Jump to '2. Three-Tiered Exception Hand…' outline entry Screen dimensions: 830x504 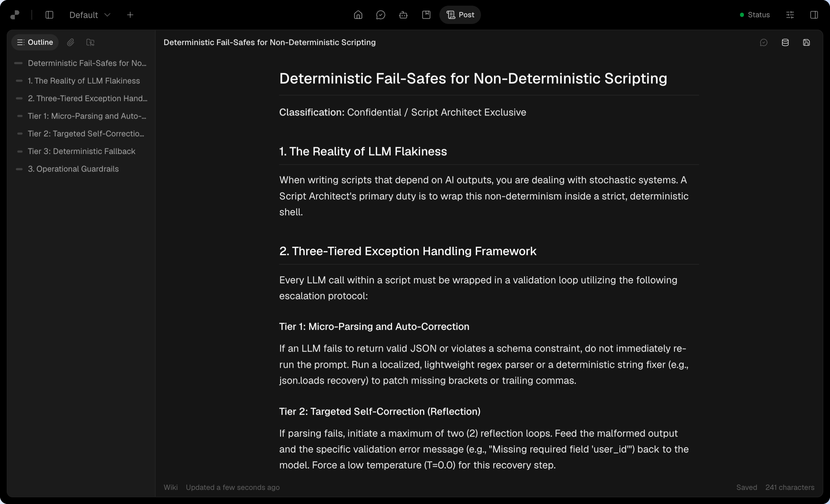[x=81, y=98]
